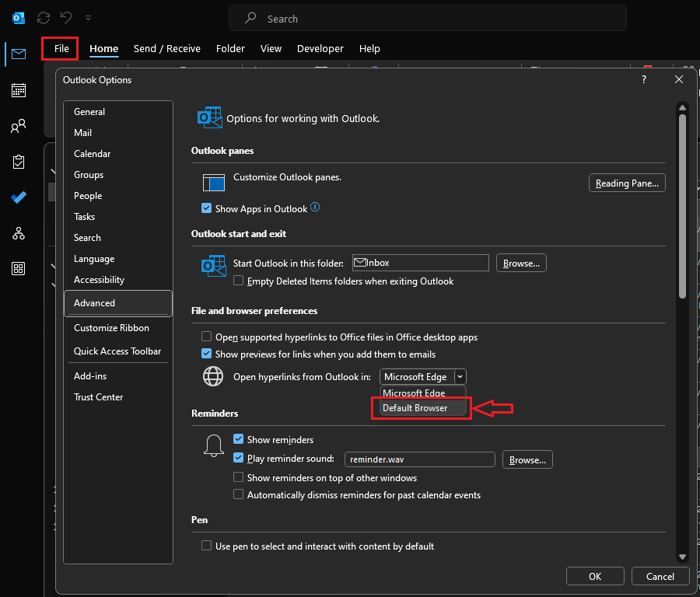Click the Reading Pane button
The width and height of the screenshot is (700, 597).
tap(627, 183)
